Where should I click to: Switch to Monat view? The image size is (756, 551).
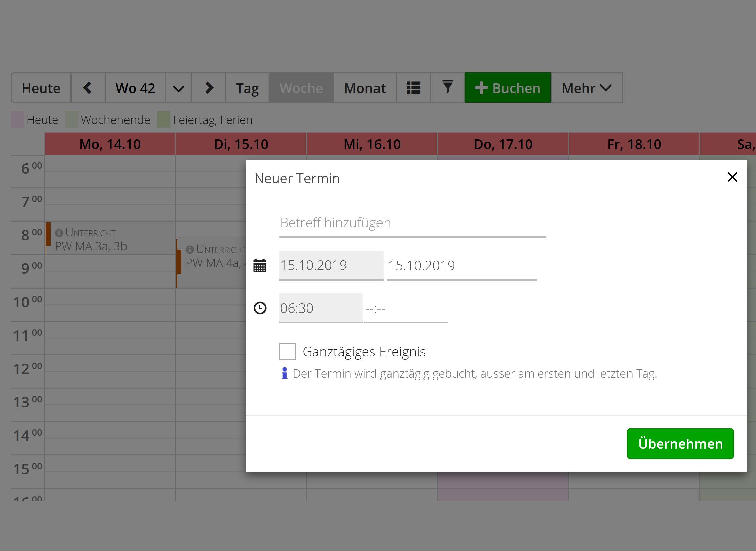pos(365,88)
